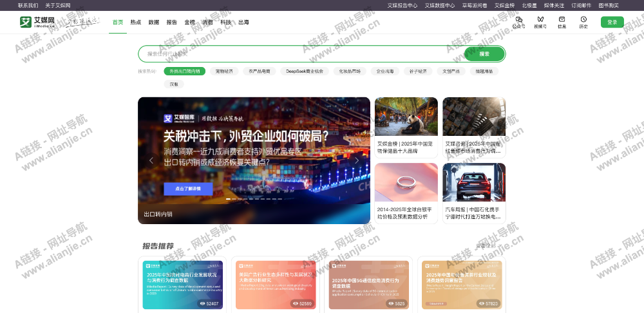The height and width of the screenshot is (313, 644).
Task: Open the 数据 nav item
Action: (154, 22)
